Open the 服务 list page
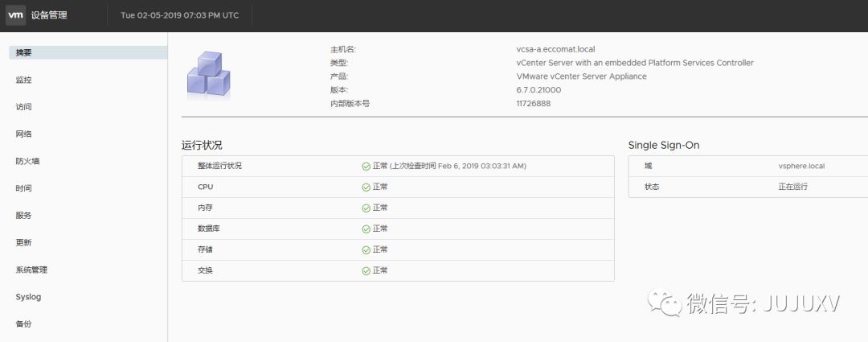868x342 pixels. point(24,216)
